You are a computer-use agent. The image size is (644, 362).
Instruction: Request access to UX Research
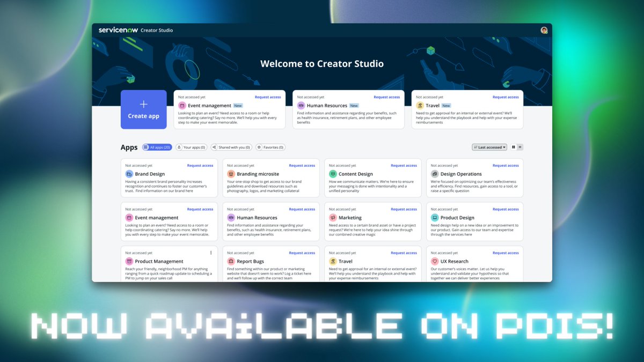pos(506,253)
